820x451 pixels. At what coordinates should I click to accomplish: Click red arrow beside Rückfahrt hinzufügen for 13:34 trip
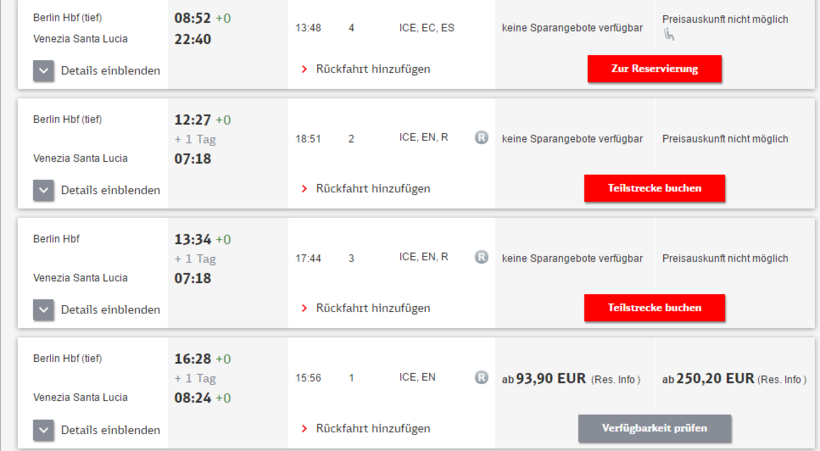304,308
